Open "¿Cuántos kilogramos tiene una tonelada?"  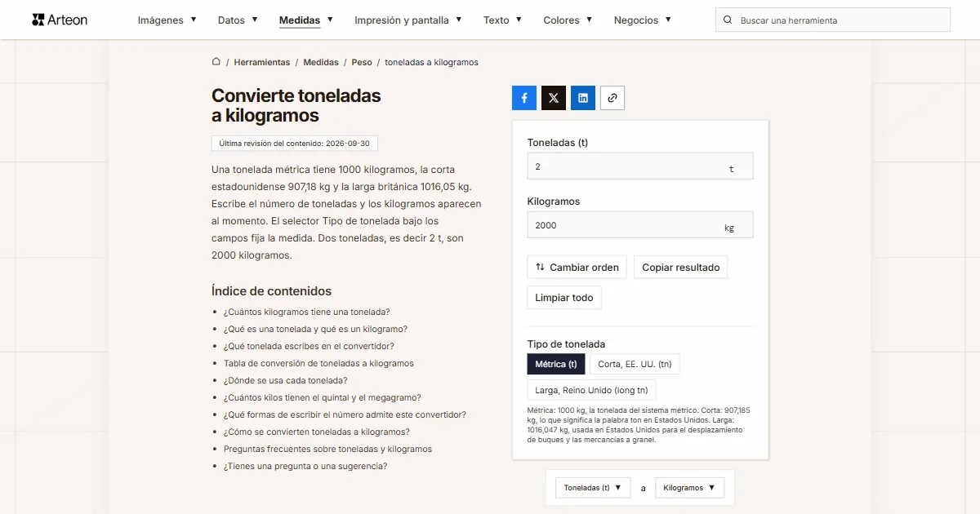306,312
